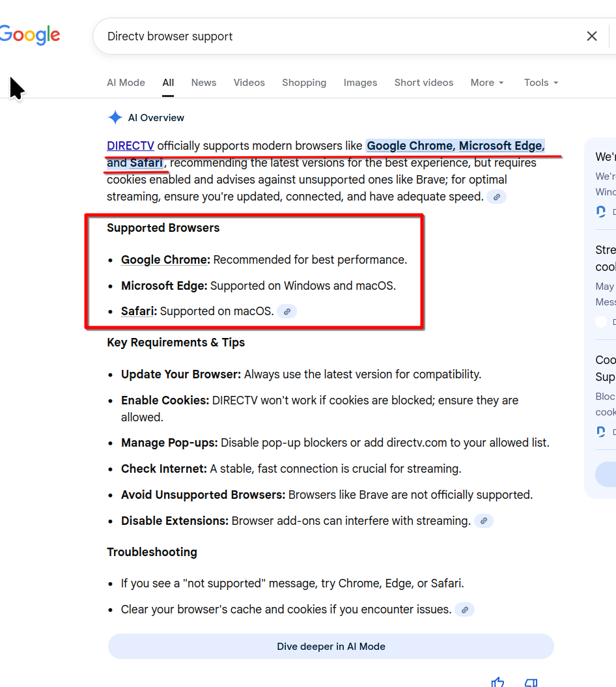Viewport: 616px width, 687px height.
Task: Click source link icon after cache and cookies line
Action: 465,610
